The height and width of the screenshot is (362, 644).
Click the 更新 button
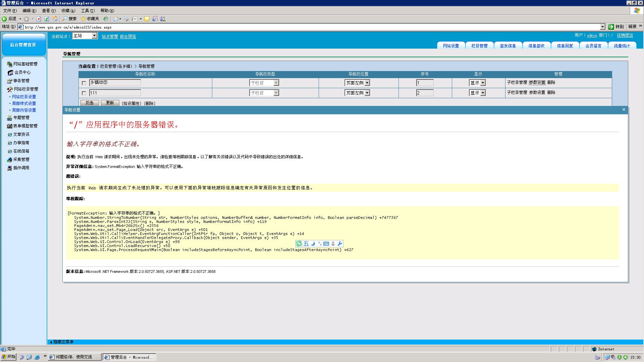(x=110, y=103)
